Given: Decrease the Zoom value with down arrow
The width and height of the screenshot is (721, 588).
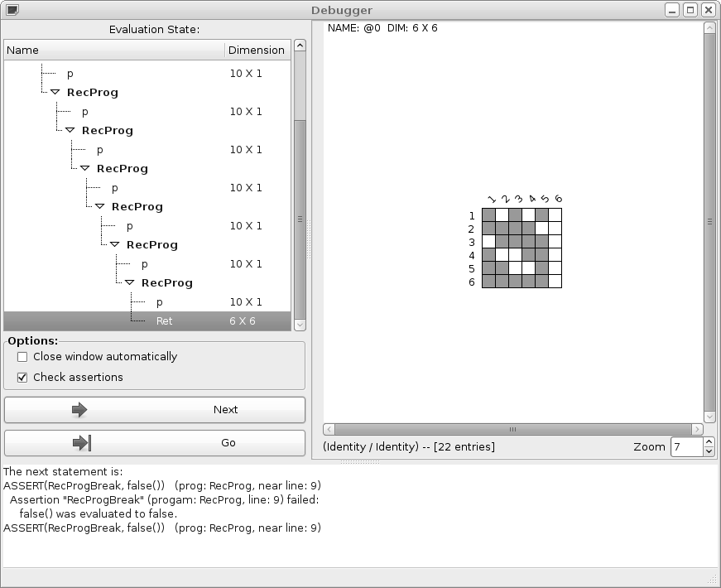Looking at the screenshot, I should coord(709,451).
